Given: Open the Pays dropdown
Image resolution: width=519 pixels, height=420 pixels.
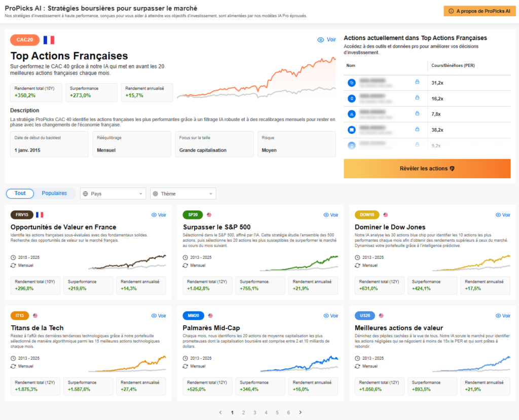Looking at the screenshot, I should (x=113, y=194).
